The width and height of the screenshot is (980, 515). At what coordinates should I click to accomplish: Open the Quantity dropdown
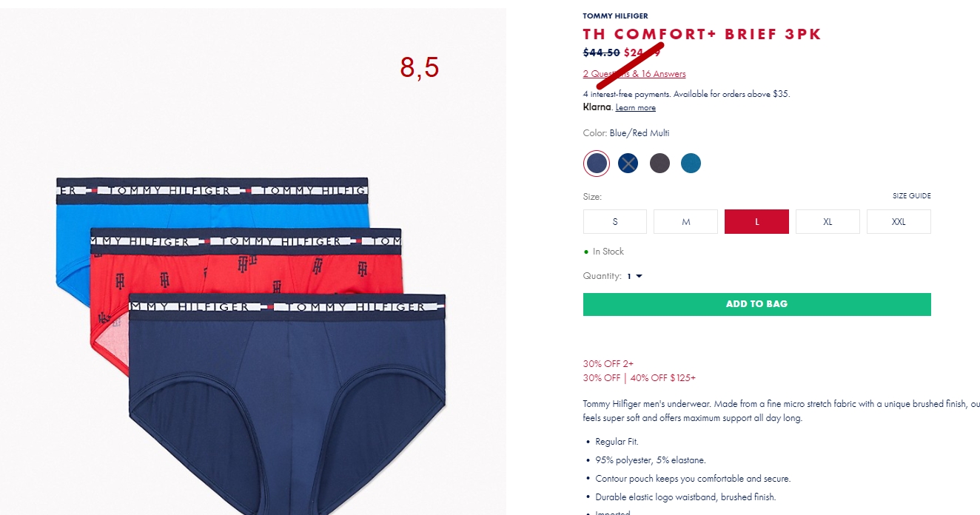click(634, 276)
